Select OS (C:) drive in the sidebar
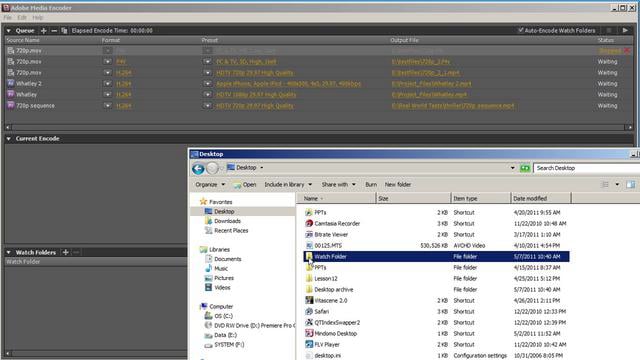 [223, 316]
